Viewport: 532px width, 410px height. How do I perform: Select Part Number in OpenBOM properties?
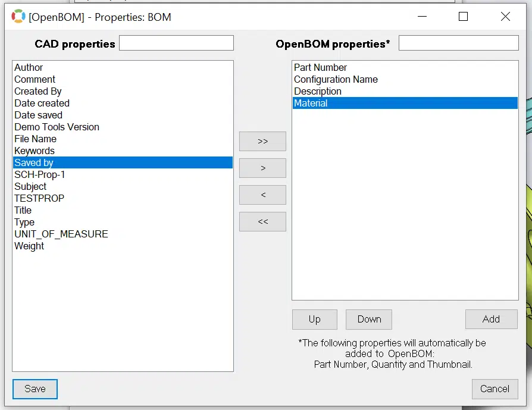pyautogui.click(x=405, y=67)
